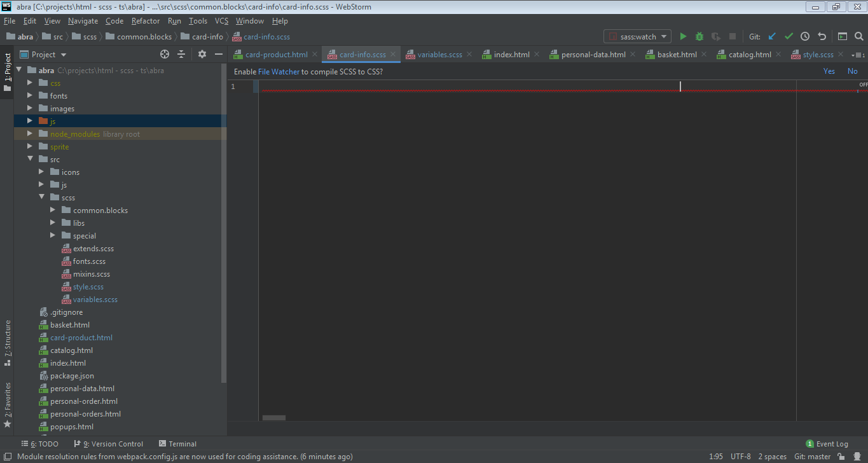This screenshot has height=463, width=868.
Task: Toggle the Favorites side panel
Action: (7, 404)
